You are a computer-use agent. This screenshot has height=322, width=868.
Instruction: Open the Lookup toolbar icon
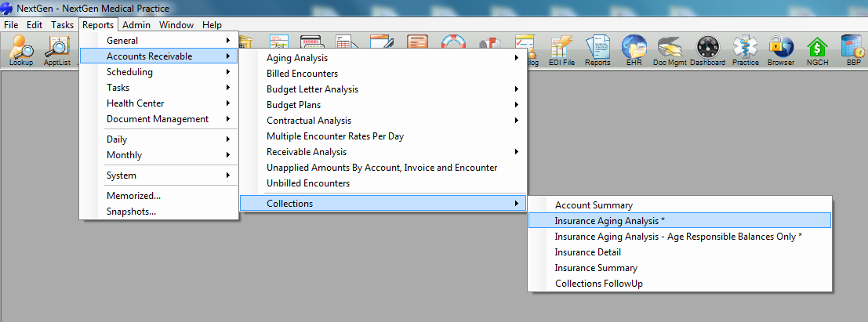[21, 50]
